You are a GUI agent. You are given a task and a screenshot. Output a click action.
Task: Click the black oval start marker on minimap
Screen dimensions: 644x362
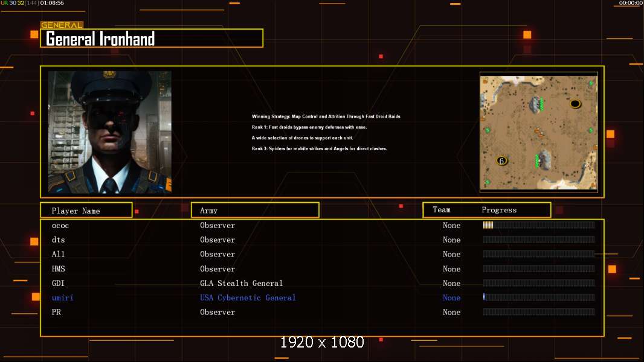click(x=575, y=104)
